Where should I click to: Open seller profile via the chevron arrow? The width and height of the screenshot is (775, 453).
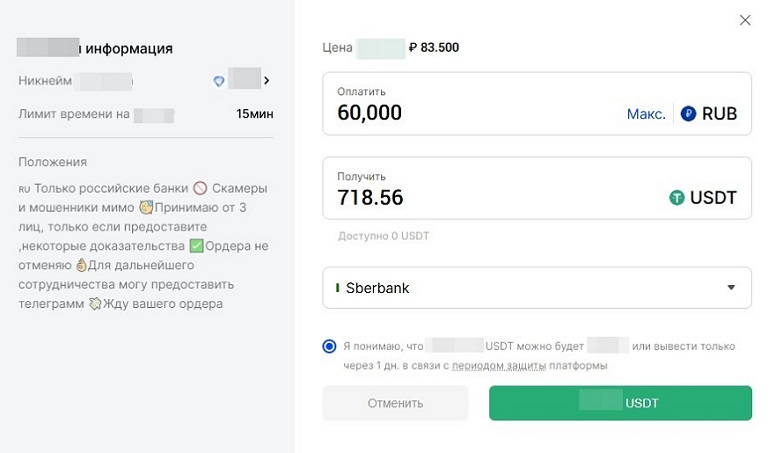[267, 81]
